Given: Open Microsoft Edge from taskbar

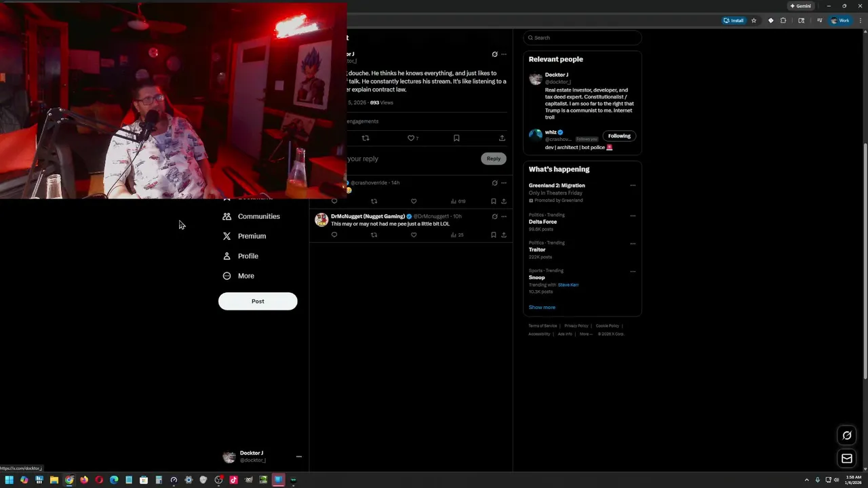Looking at the screenshot, I should click(114, 480).
